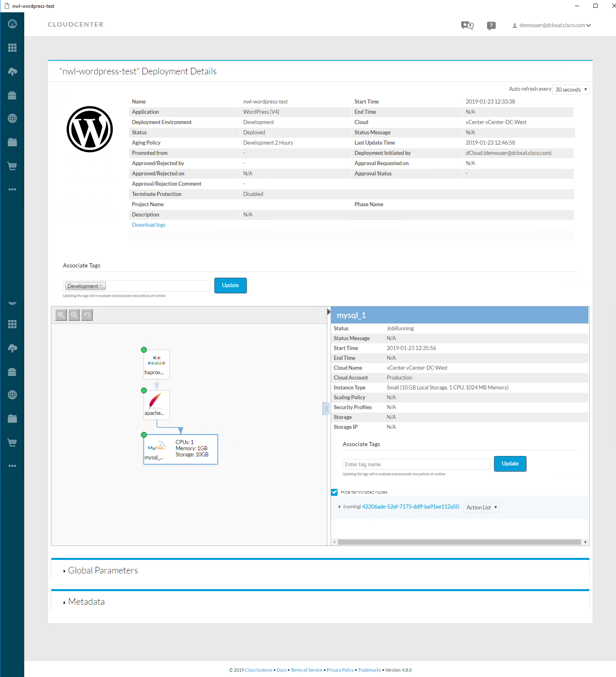Open the Cisco Systems footer link

click(x=258, y=670)
